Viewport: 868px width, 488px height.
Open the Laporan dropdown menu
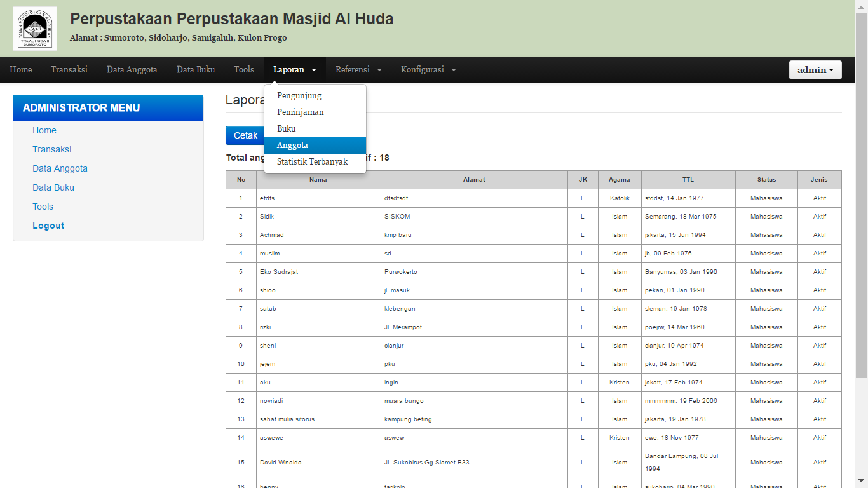click(x=295, y=70)
